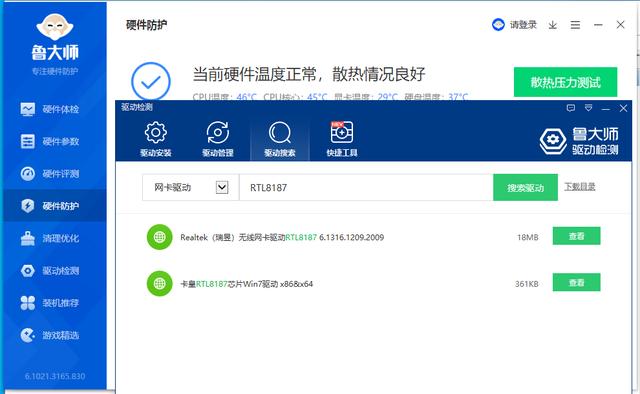Viewport: 640px width, 394px height.
Task: Click the 卡皇RTL8187芯片Win7驱动 result title
Action: point(247,284)
